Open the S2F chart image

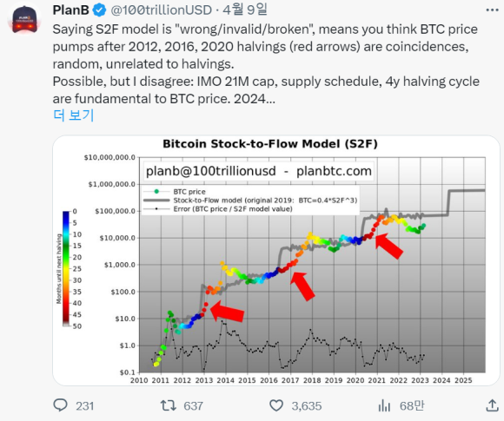pos(276,260)
